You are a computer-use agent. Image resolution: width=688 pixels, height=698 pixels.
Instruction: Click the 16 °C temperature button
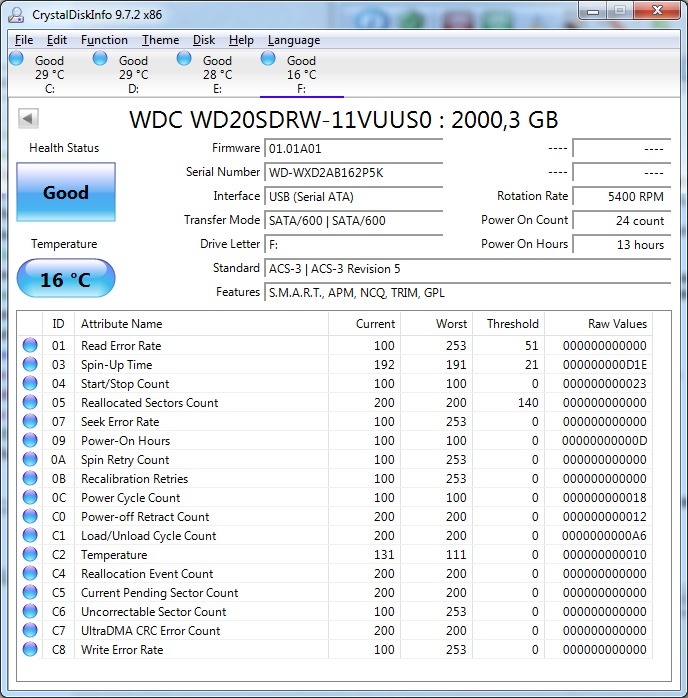[66, 279]
